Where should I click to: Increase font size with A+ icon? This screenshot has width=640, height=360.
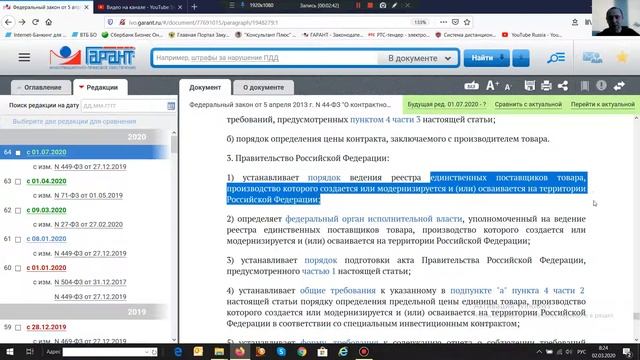pyautogui.click(x=492, y=86)
